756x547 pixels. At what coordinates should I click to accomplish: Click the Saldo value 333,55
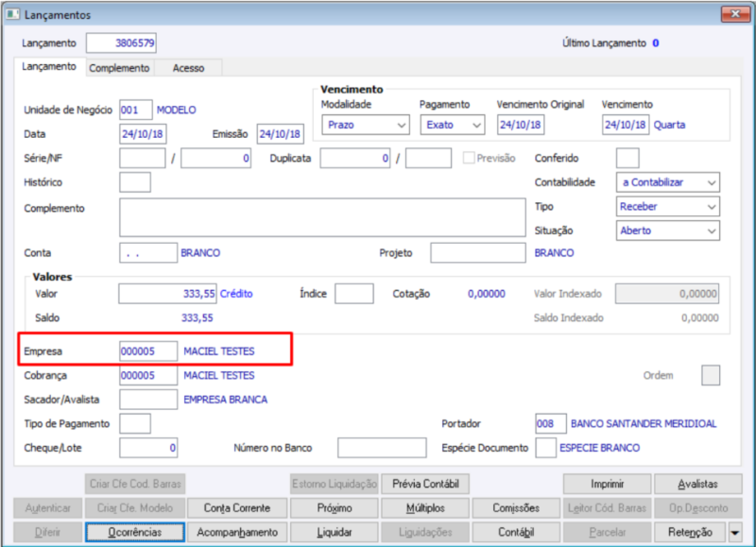click(x=198, y=317)
